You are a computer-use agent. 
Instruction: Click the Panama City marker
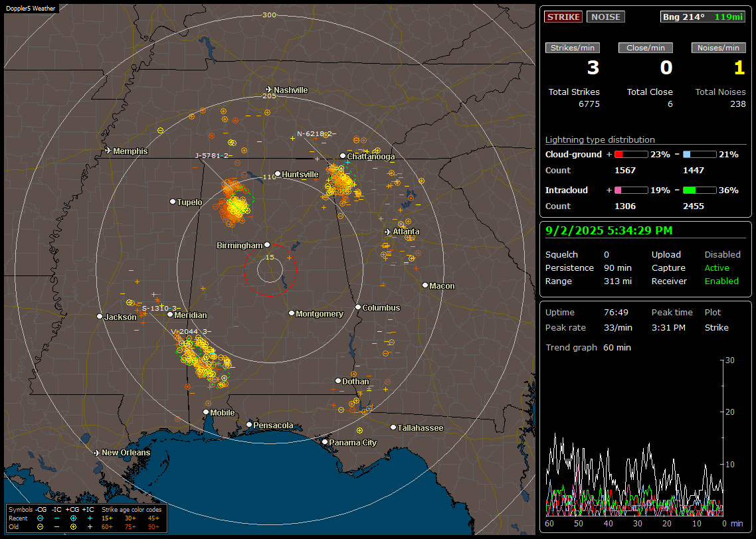[325, 441]
